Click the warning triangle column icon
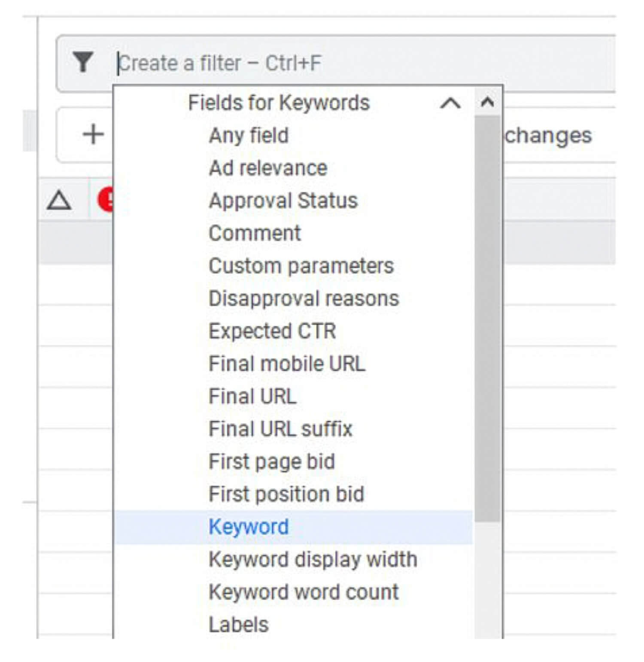 click(x=59, y=201)
